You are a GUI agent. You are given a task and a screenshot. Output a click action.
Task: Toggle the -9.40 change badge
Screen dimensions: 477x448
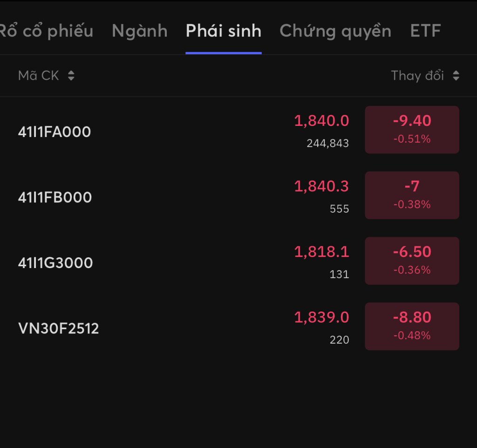(x=412, y=130)
